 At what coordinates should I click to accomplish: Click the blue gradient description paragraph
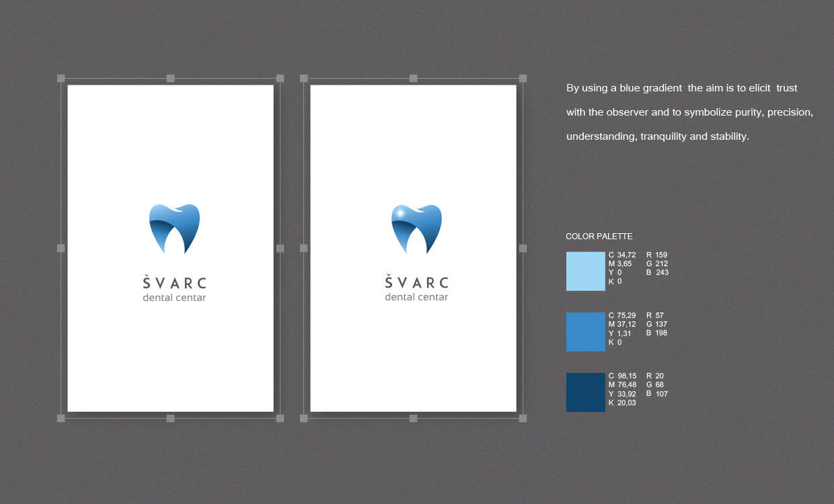689,112
